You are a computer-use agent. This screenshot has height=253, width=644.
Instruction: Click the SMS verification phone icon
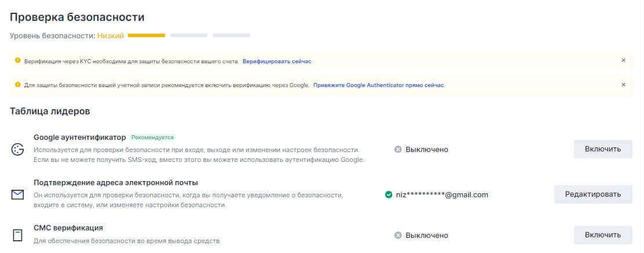pos(17,235)
